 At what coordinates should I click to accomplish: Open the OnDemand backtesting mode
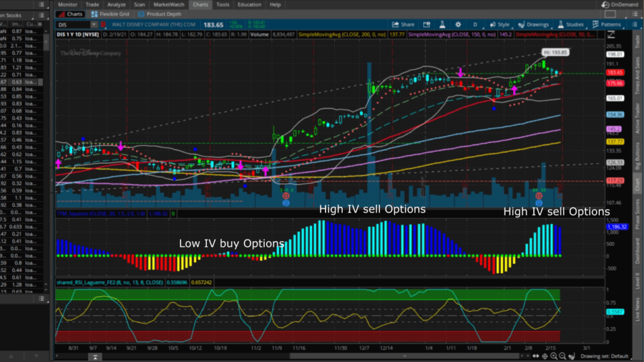click(619, 4)
